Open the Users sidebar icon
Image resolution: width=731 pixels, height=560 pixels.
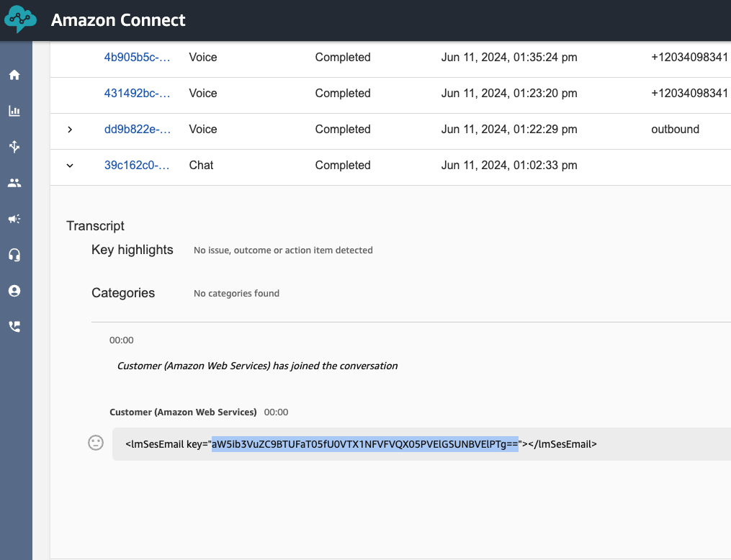pos(14,183)
